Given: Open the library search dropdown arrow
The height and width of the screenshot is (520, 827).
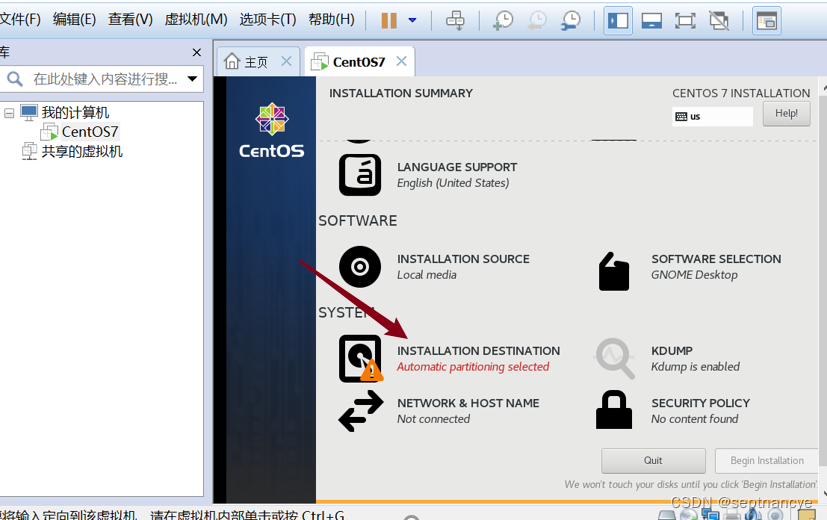Looking at the screenshot, I should (x=193, y=79).
